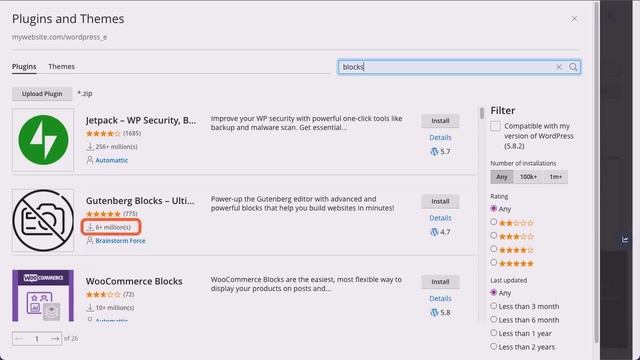Select three-star rating filter
This screenshot has width=640, height=360.
[493, 236]
